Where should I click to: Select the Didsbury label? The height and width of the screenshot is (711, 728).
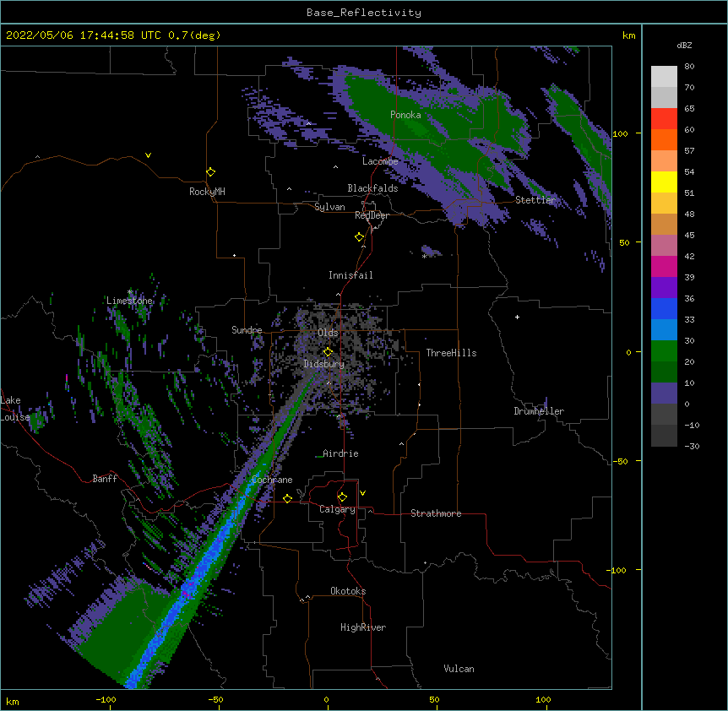[324, 364]
